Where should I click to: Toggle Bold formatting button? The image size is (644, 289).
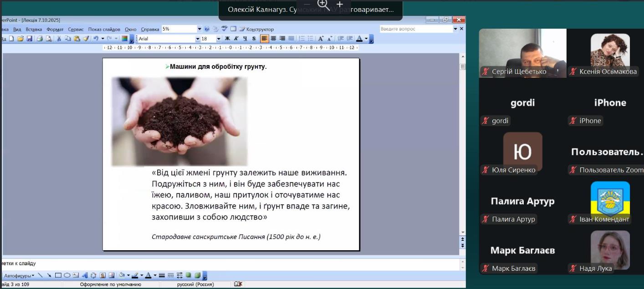tap(227, 39)
